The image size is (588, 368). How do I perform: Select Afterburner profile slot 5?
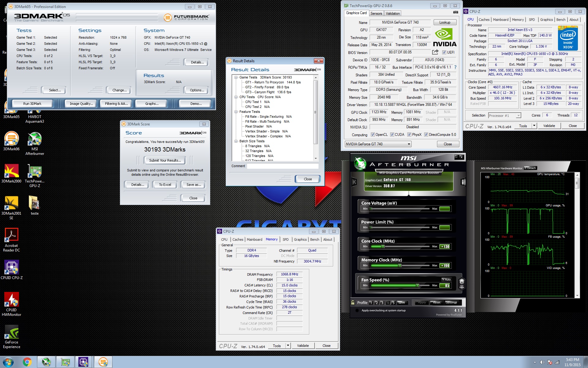[x=393, y=303]
